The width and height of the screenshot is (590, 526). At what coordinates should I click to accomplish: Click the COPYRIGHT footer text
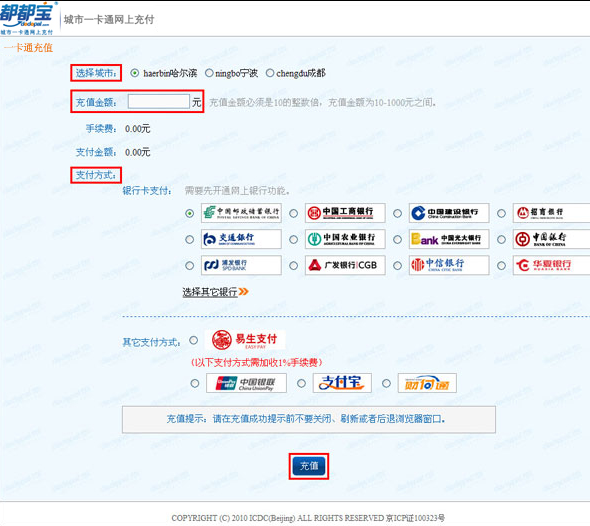click(x=308, y=518)
